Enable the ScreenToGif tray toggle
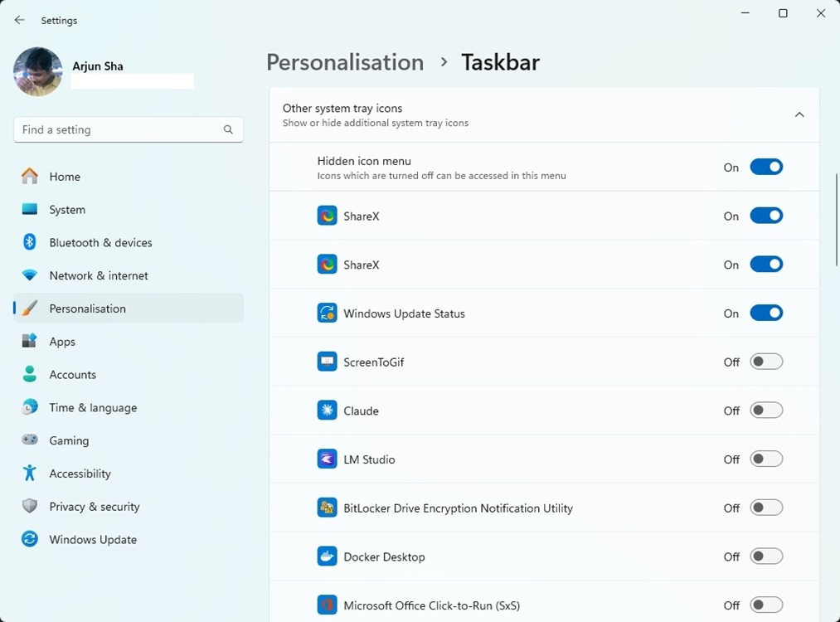Image resolution: width=840 pixels, height=622 pixels. coord(766,361)
